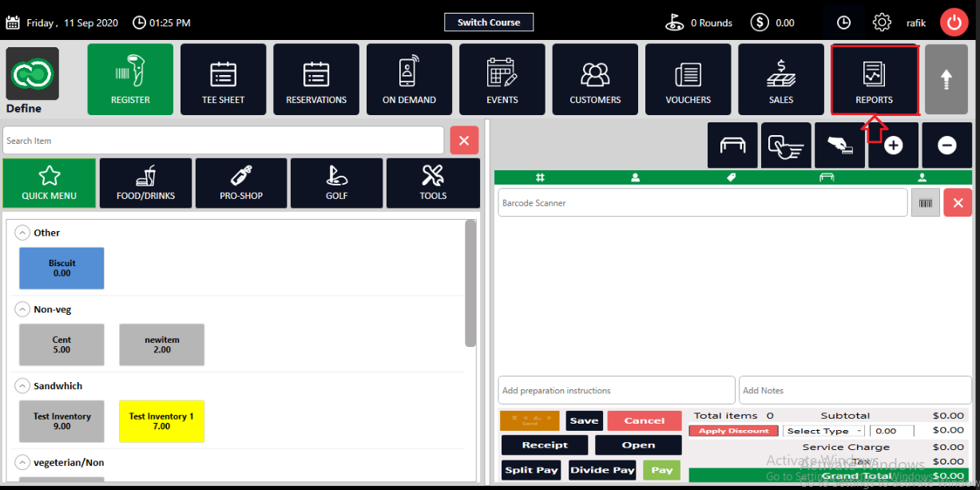Open the Vouchers module
The width and height of the screenshot is (980, 490).
point(688,79)
